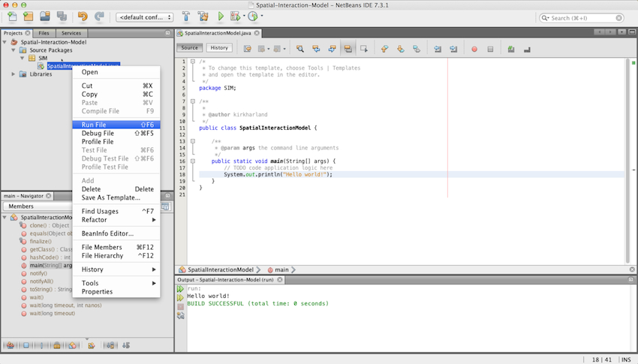Toggle Show Static Members filter in Navigator
638x364 pixels.
click(x=41, y=345)
